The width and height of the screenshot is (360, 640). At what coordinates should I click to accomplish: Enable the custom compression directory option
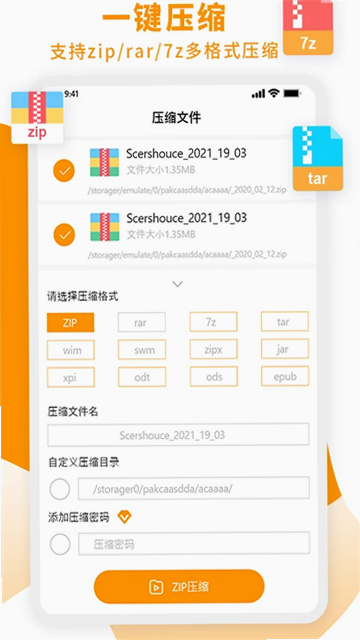[x=60, y=489]
